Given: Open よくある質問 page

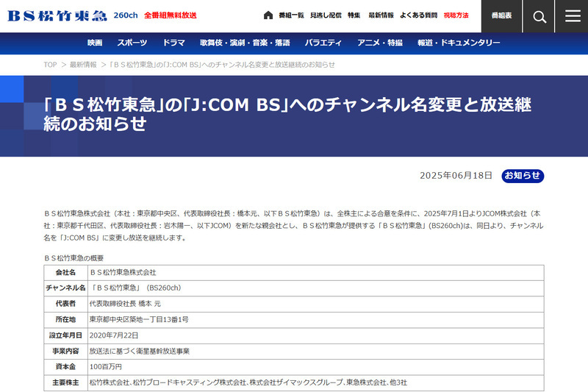Looking at the screenshot, I should pyautogui.click(x=418, y=15).
